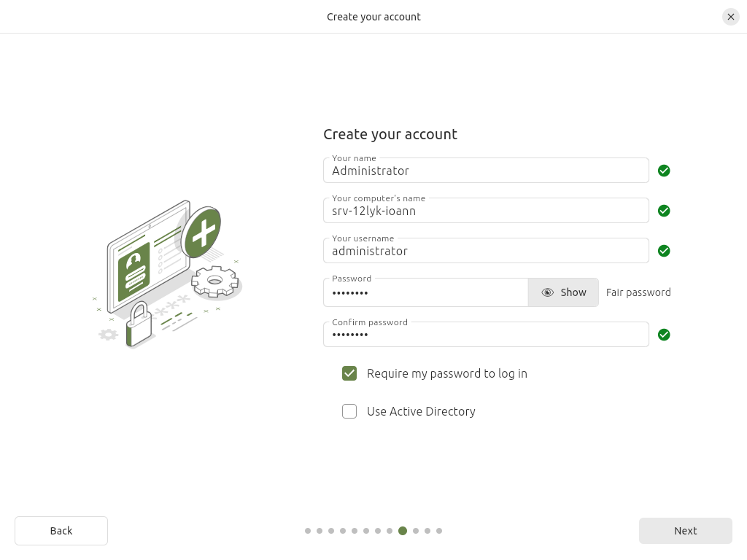This screenshot has width=747, height=560.
Task: Close the installer window
Action: (730, 17)
